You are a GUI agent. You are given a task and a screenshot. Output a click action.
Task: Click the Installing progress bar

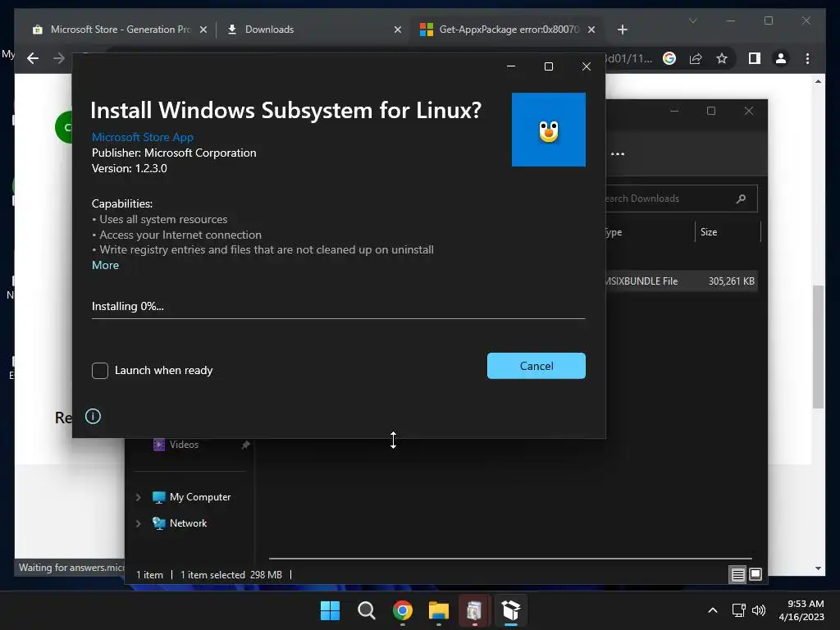339,318
